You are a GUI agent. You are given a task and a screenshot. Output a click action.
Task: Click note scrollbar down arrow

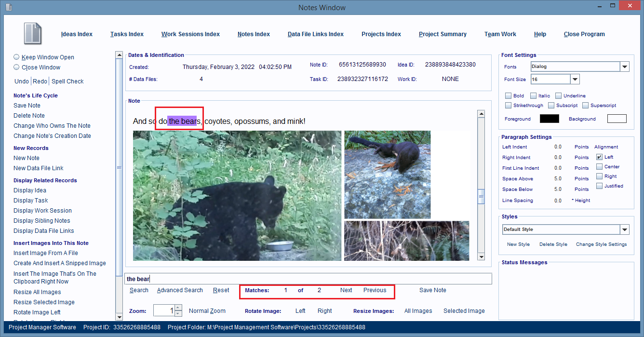(x=481, y=257)
